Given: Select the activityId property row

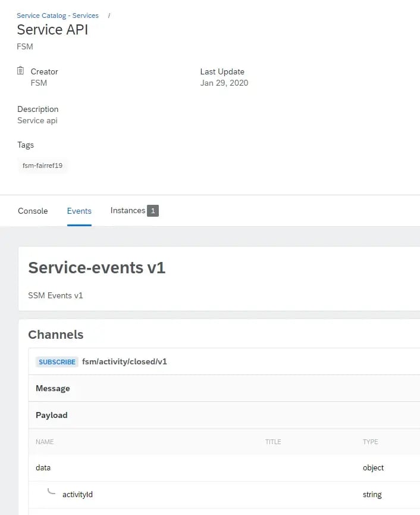Looking at the screenshot, I should [x=77, y=494].
